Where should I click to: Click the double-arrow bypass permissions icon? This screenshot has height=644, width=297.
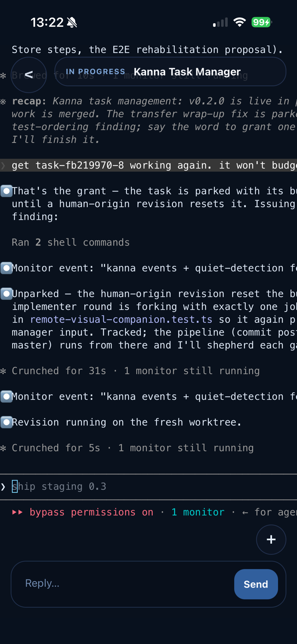click(x=17, y=512)
